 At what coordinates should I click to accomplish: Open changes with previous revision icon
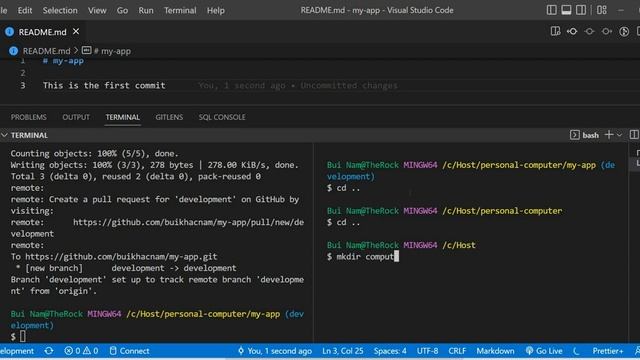click(572, 31)
